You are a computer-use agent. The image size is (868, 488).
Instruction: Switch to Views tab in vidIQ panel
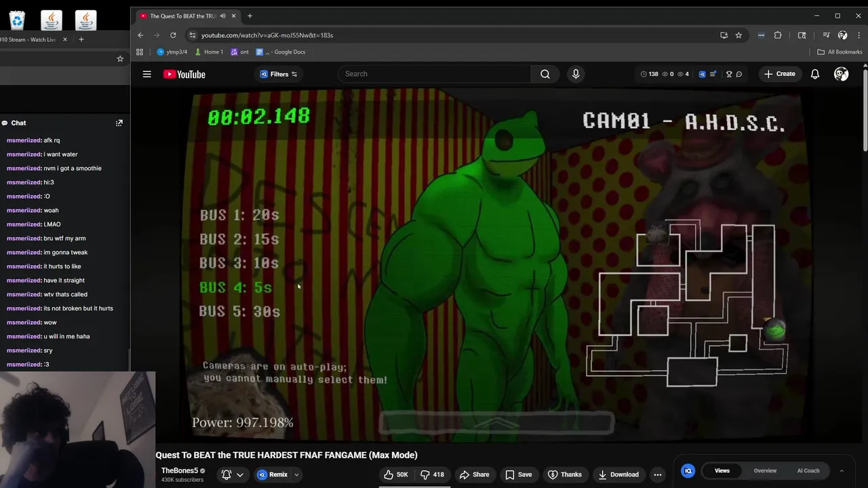[x=722, y=470]
